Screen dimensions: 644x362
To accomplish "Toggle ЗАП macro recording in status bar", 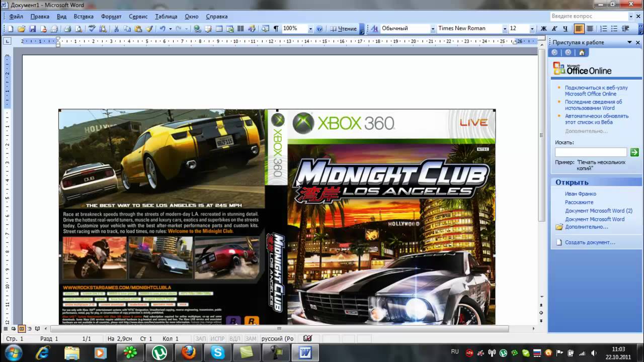I will pyautogui.click(x=200, y=339).
